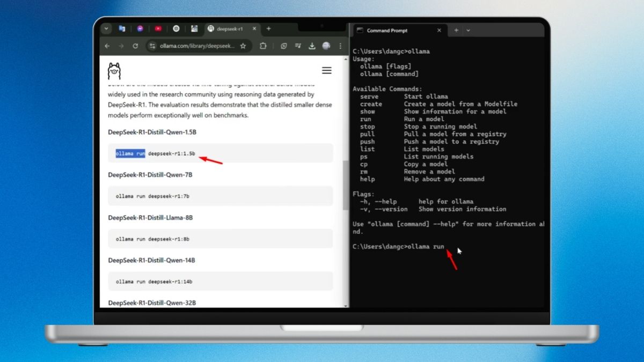Click 'C:\Users\dangc>ollama' first terminal line

tap(391, 51)
